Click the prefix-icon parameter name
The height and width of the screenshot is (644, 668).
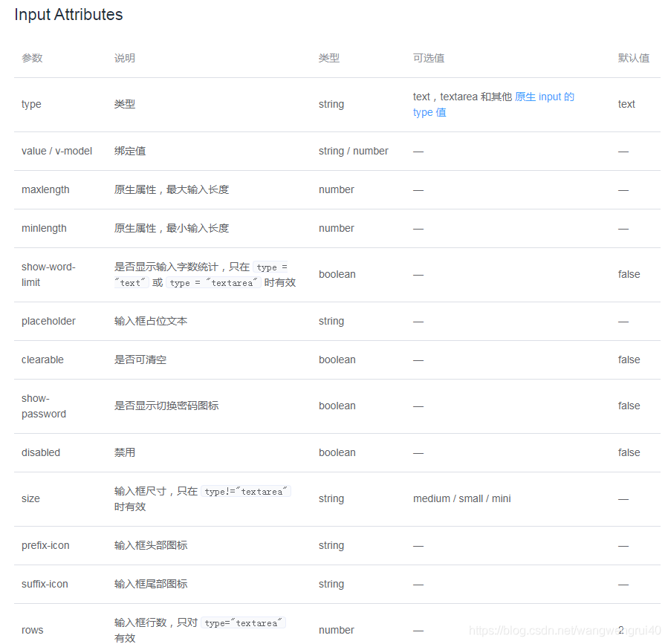click(x=45, y=545)
